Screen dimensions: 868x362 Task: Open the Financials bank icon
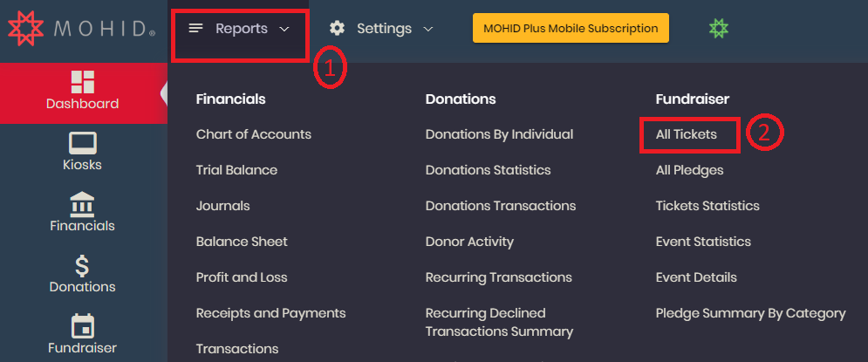[x=83, y=205]
